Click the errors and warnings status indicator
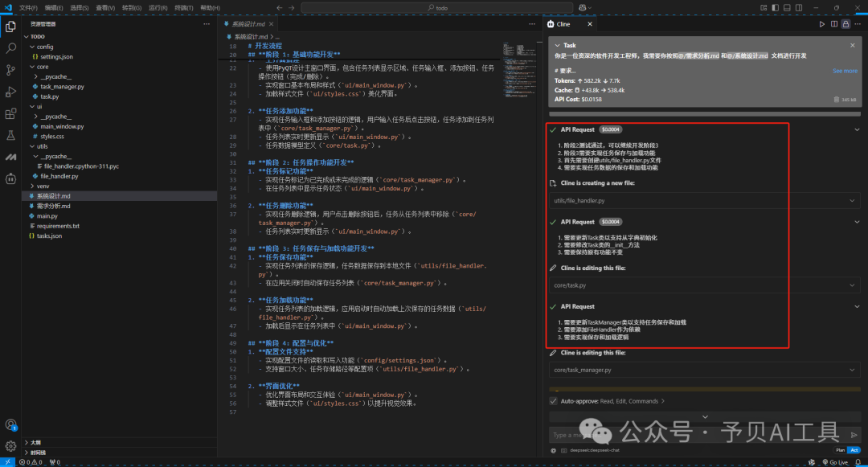 tap(31, 462)
